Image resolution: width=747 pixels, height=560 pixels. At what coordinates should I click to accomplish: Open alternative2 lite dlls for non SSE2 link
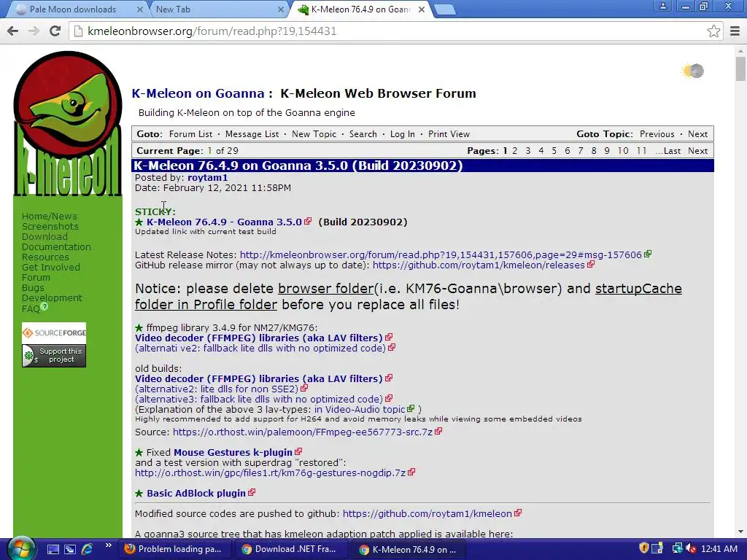tap(217, 389)
